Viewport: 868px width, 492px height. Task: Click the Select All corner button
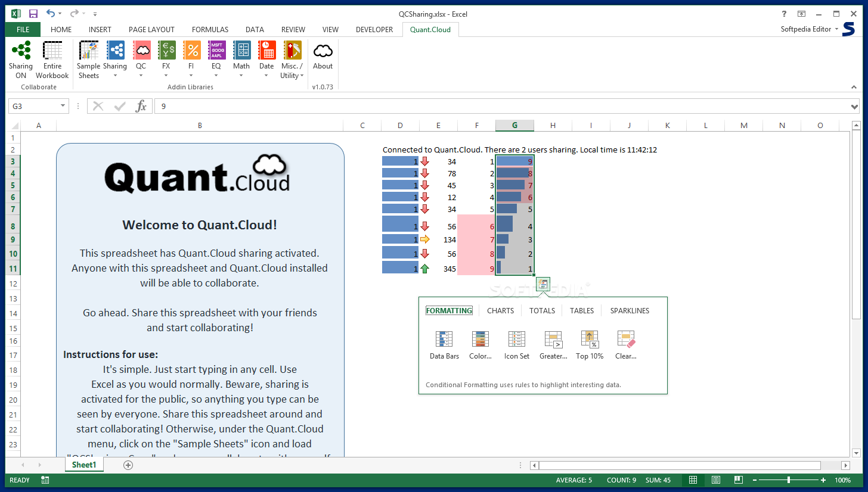[13, 125]
